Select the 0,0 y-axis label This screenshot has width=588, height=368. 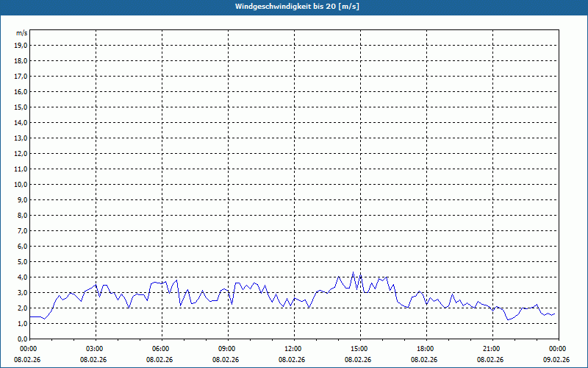point(22,339)
